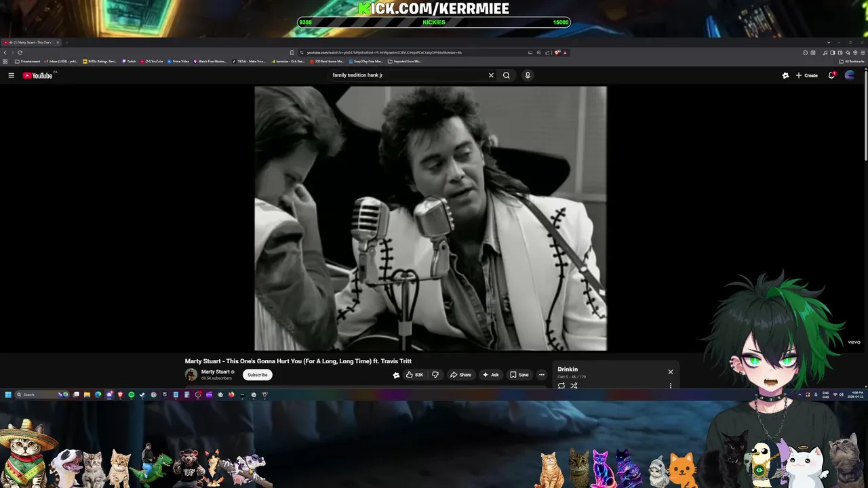Open the YouTube account avatar menu
This screenshot has width=868, height=488.
(850, 75)
